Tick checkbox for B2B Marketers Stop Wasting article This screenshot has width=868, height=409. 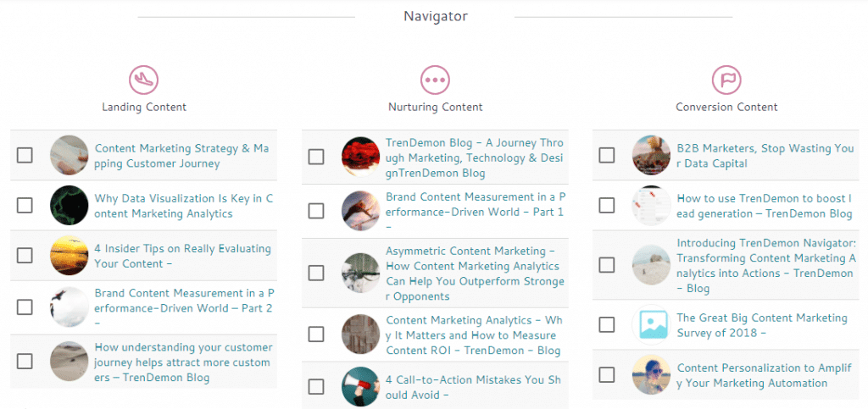click(x=607, y=155)
